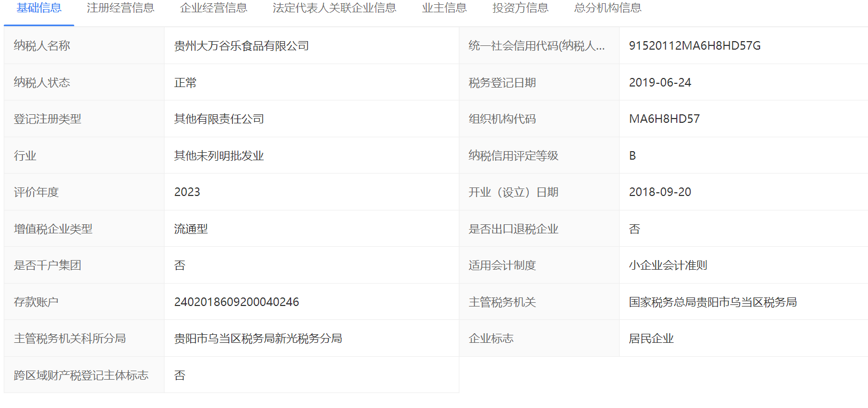Open 法定代表人关联企业信息 tab
Image resolution: width=868 pixels, height=408 pixels.
334,8
